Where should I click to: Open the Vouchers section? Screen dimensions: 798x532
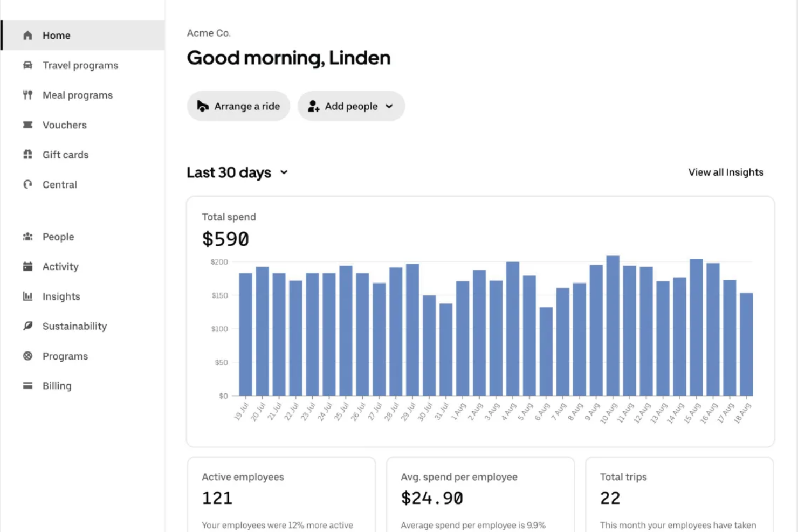pos(64,125)
